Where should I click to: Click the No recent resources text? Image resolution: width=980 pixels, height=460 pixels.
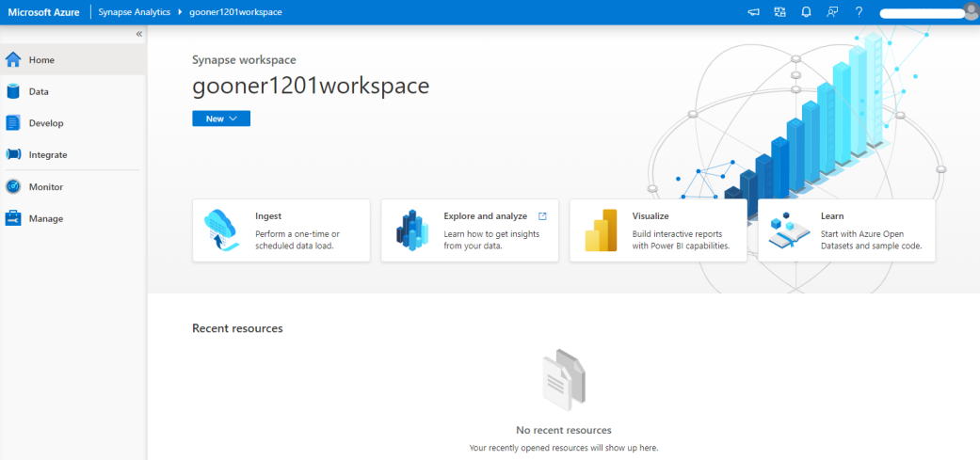pyautogui.click(x=564, y=430)
